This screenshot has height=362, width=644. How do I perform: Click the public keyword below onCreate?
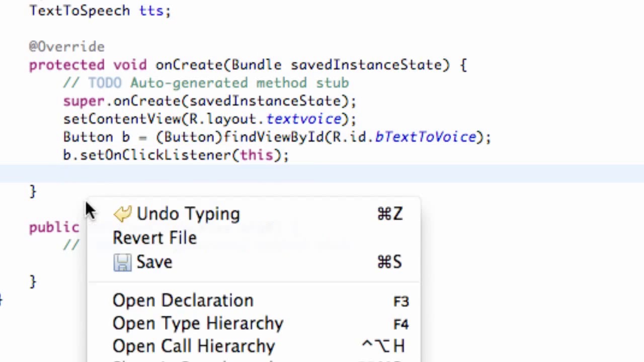[54, 228]
